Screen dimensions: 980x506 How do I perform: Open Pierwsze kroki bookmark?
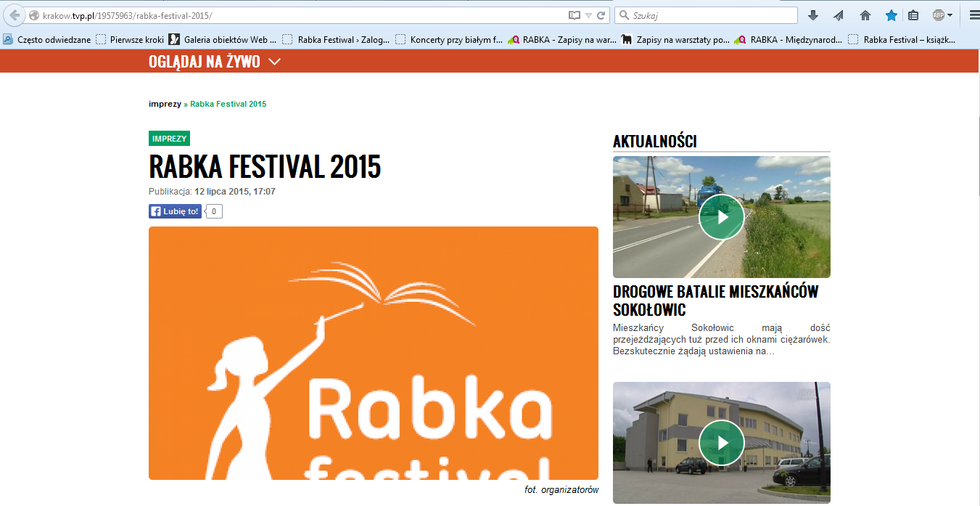[x=130, y=40]
